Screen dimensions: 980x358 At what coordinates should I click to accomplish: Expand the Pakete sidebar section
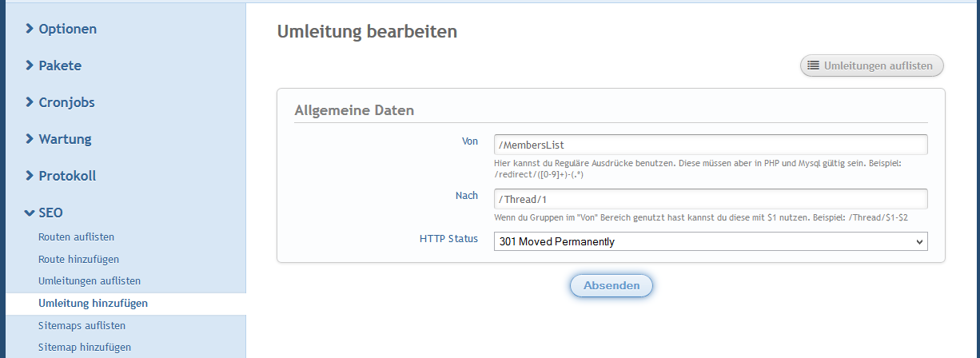point(60,66)
